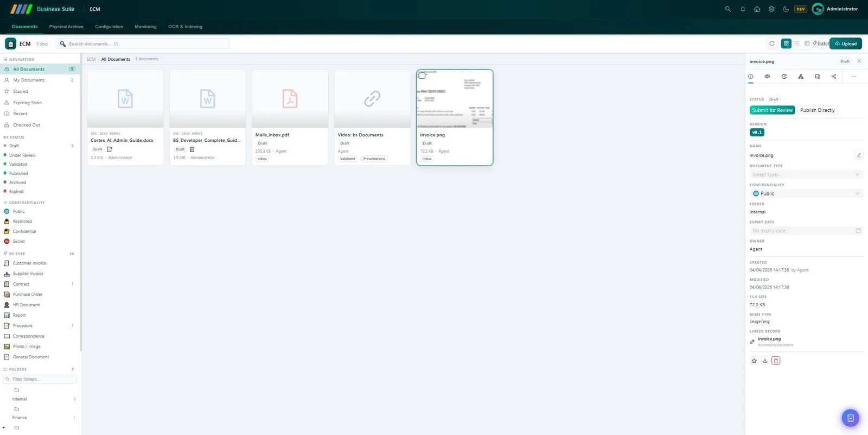This screenshot has height=435, width=868.
Task: Star invoice.png in details panel
Action: pyautogui.click(x=754, y=361)
